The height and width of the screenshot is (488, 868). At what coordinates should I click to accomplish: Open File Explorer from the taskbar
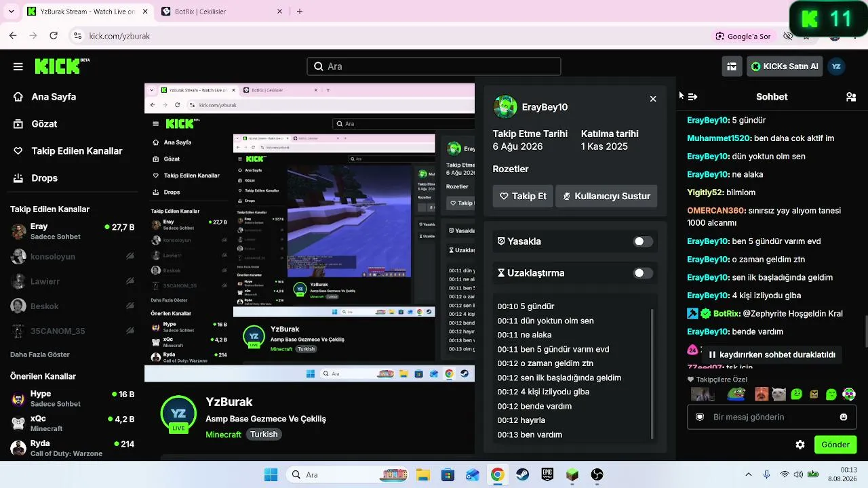[x=423, y=474]
